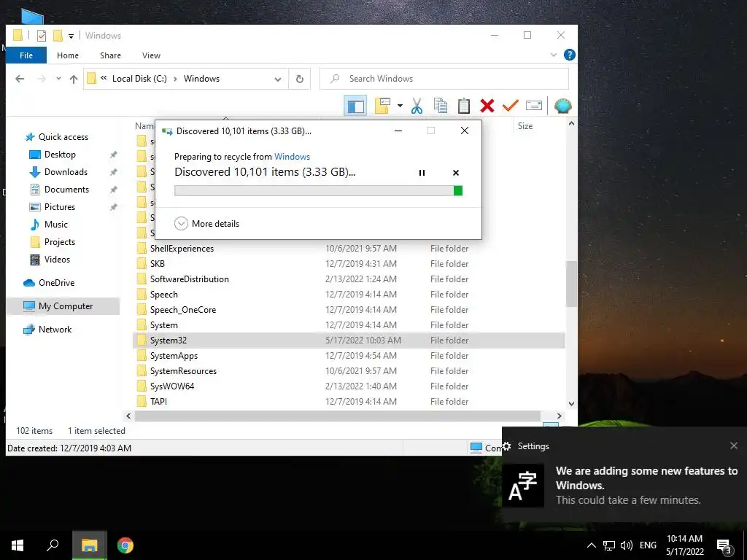Open the Home ribbon tab
This screenshot has height=560, width=747.
coord(68,55)
